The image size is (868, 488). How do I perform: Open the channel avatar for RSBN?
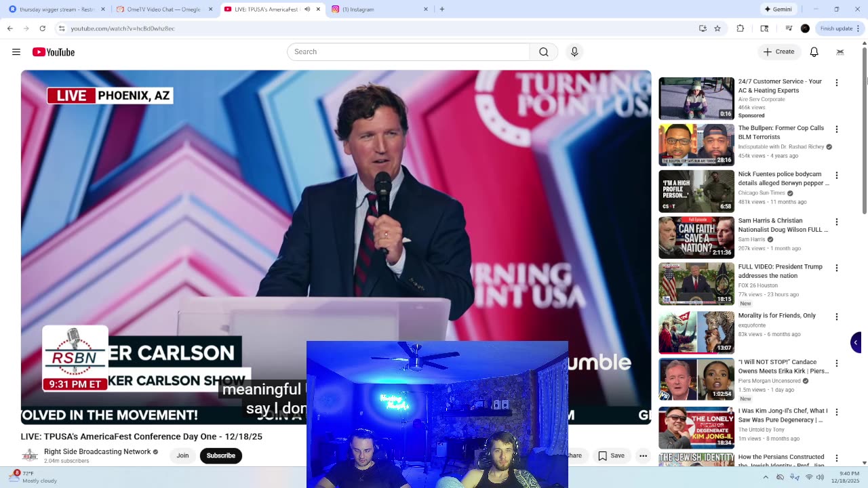pos(29,455)
